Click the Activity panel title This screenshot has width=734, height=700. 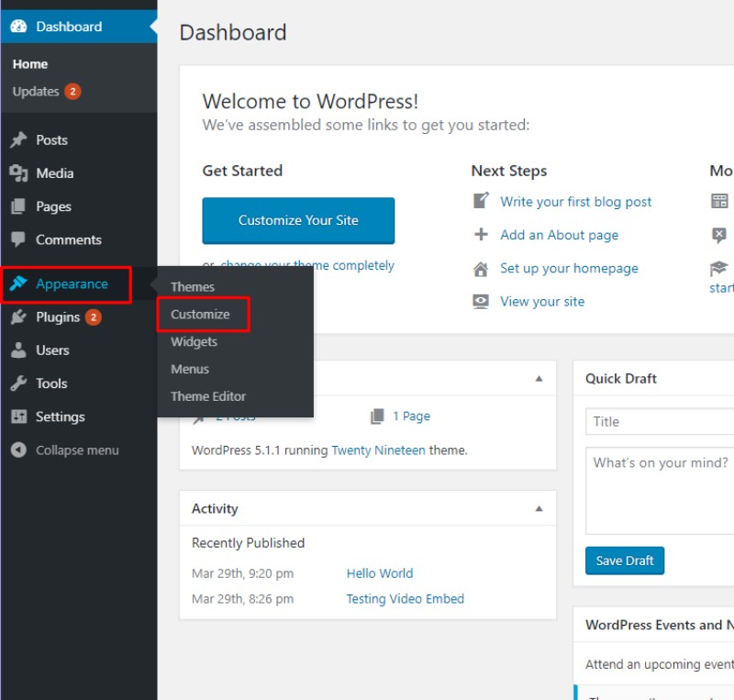pyautogui.click(x=215, y=508)
